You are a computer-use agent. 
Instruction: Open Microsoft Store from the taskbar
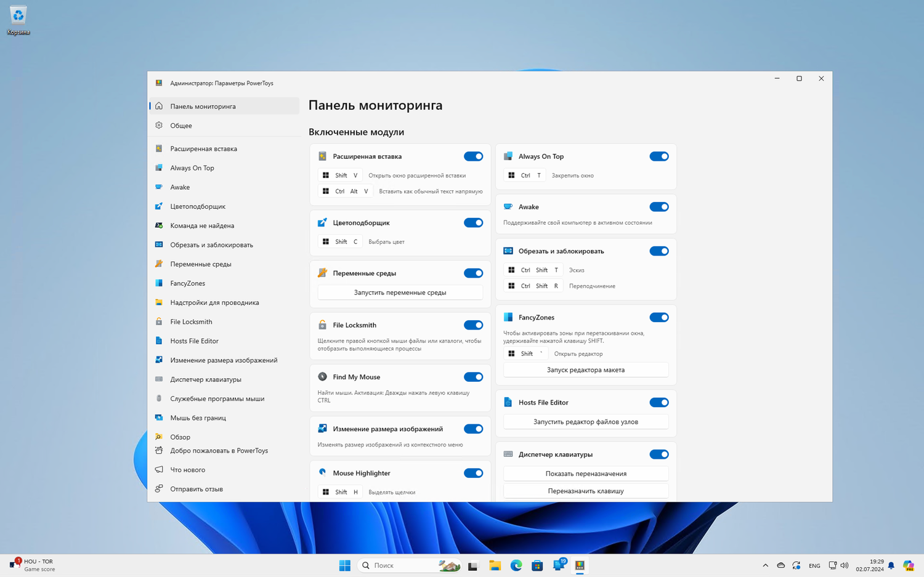coord(537,565)
